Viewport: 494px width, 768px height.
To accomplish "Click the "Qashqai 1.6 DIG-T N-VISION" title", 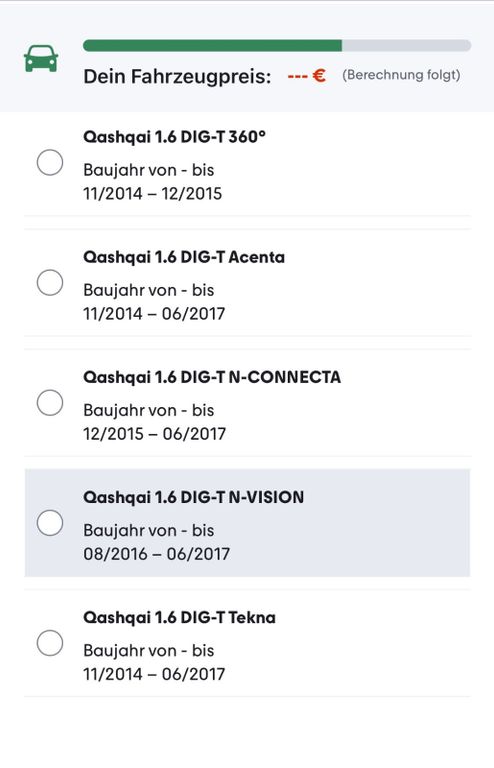I will pyautogui.click(x=193, y=497).
